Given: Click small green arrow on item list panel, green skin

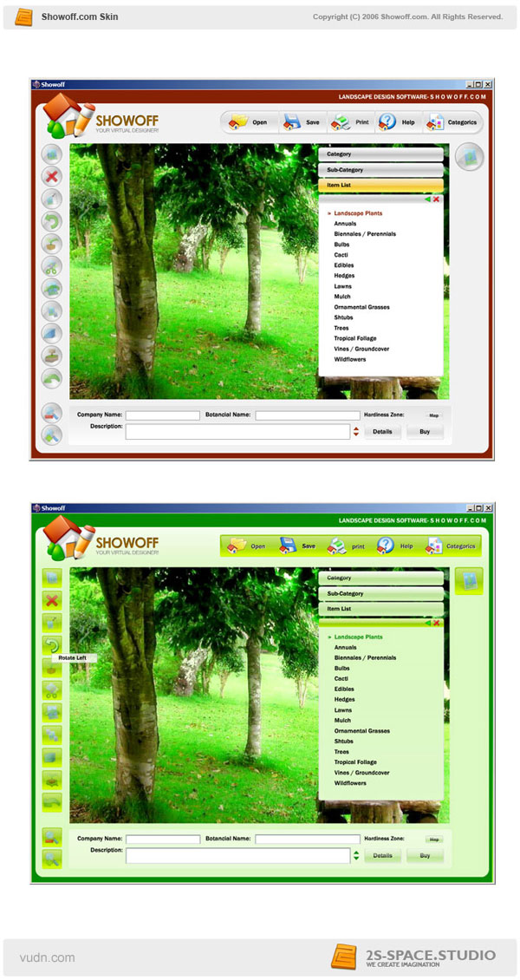Looking at the screenshot, I should coord(427,624).
